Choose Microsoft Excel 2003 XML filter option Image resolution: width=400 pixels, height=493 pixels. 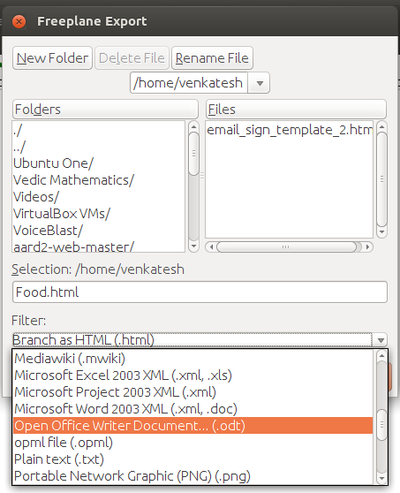pyautogui.click(x=193, y=375)
